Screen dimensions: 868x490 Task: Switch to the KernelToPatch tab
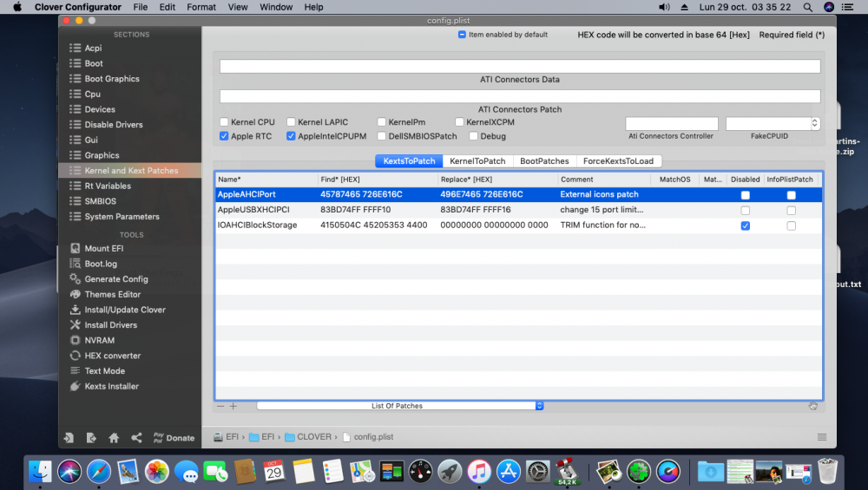[x=477, y=161]
